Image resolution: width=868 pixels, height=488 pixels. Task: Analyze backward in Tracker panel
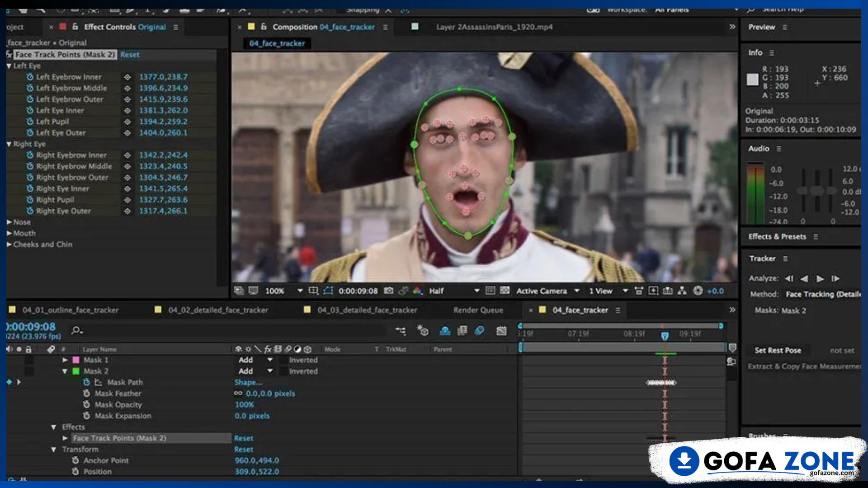click(804, 278)
